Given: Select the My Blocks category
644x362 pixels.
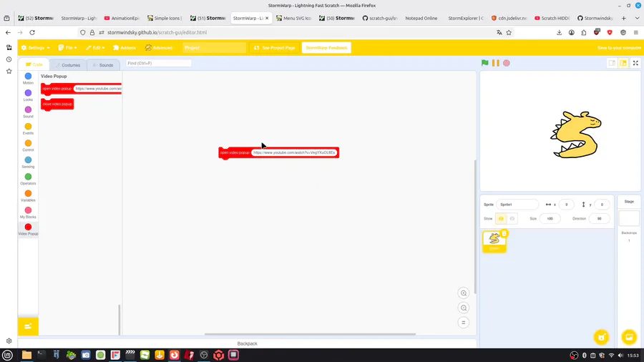Looking at the screenshot, I should [x=28, y=213].
